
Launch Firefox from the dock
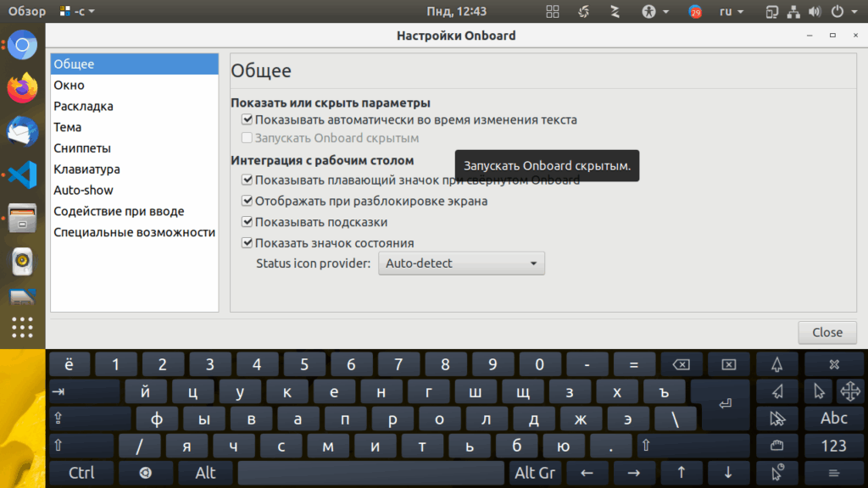22,88
